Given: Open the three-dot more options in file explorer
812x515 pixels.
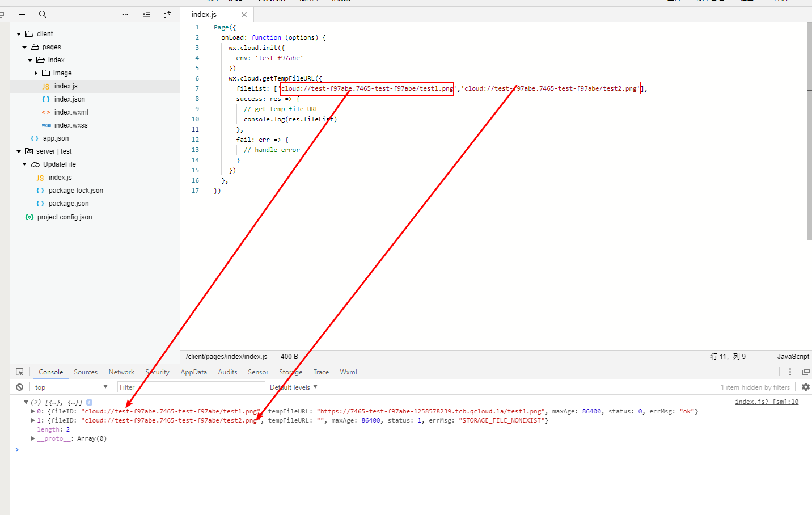Looking at the screenshot, I should [x=125, y=14].
